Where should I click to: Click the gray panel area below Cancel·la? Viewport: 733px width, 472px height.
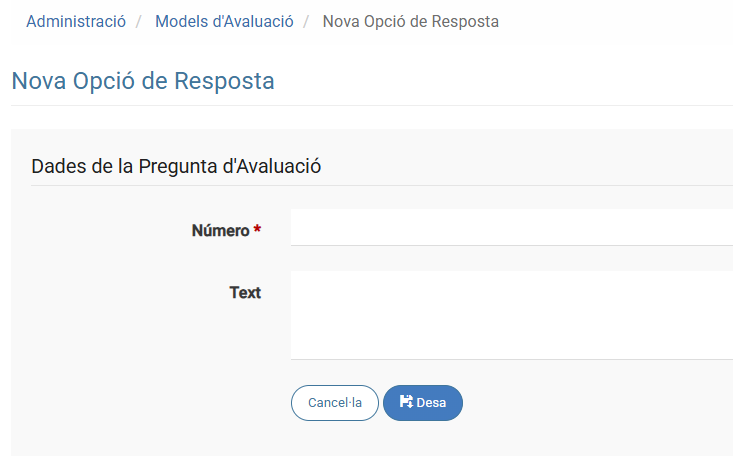[334, 440]
